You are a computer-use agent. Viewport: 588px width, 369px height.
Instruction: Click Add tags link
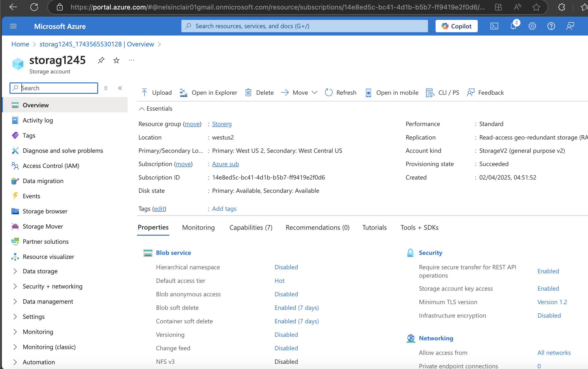(x=224, y=208)
